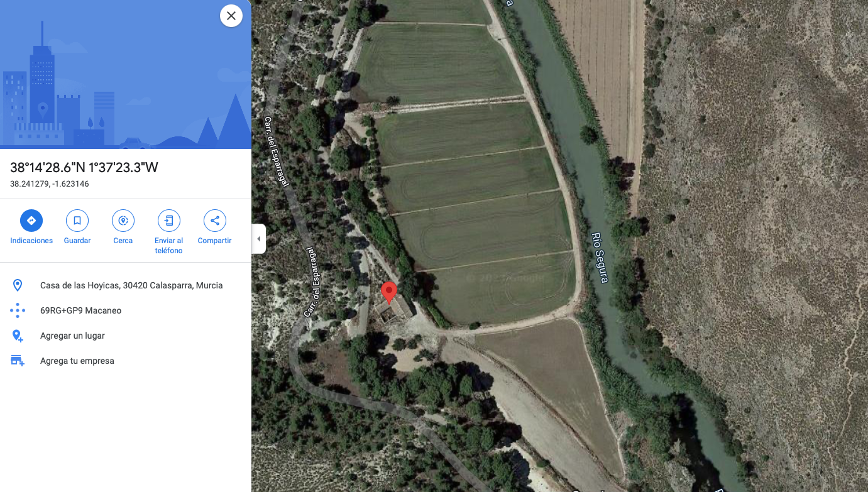Click Enviar al teléfono icon
868x492 pixels.
[x=169, y=221]
